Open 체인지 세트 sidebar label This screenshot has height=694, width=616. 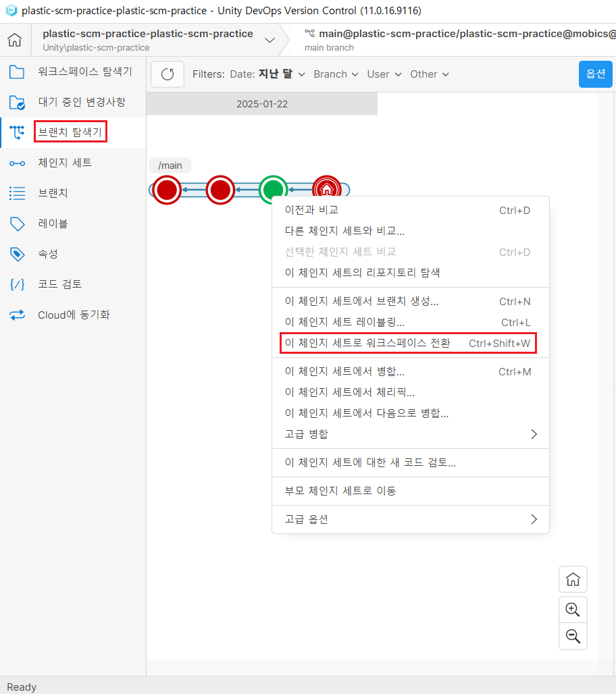click(x=65, y=163)
